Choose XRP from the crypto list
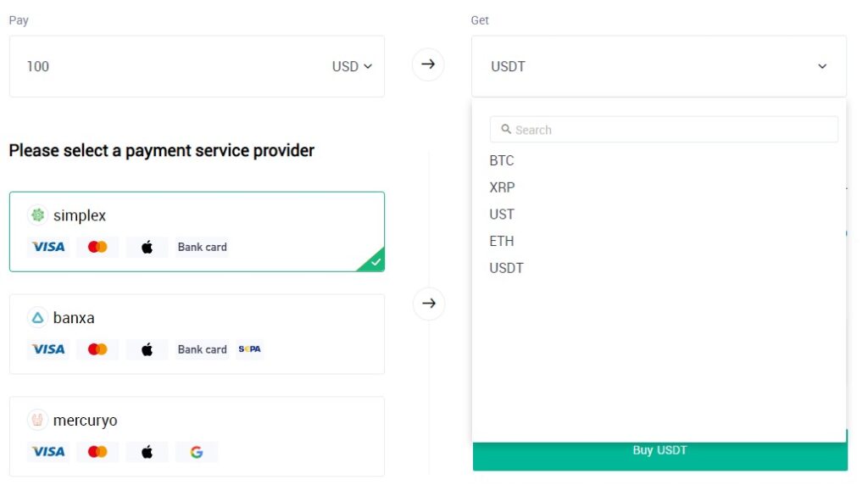Viewport: 868px width, 502px height. tap(502, 187)
